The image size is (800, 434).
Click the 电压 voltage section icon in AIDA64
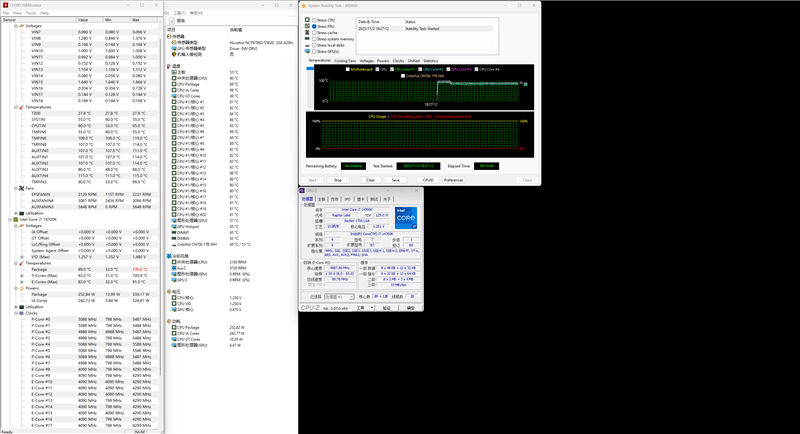point(169,292)
